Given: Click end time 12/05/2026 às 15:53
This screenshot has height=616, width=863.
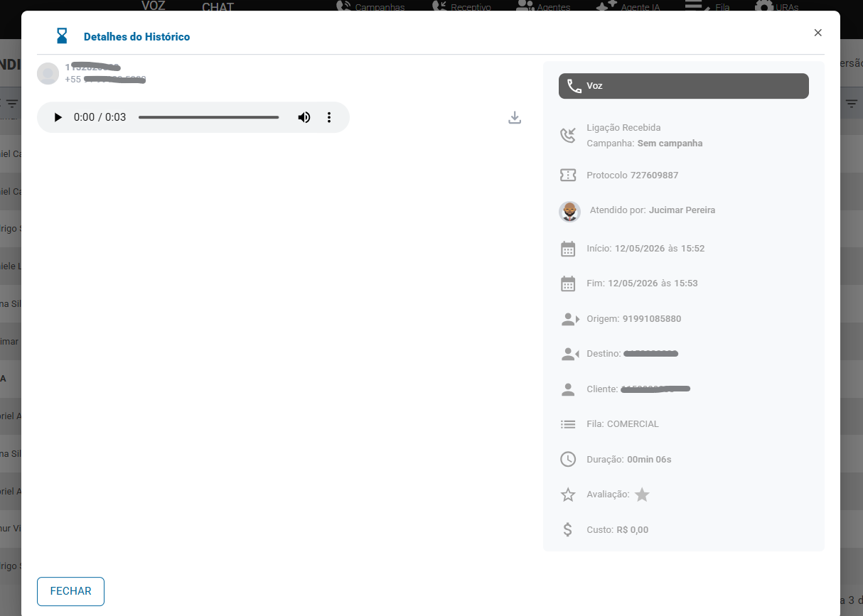Looking at the screenshot, I should pos(653,283).
